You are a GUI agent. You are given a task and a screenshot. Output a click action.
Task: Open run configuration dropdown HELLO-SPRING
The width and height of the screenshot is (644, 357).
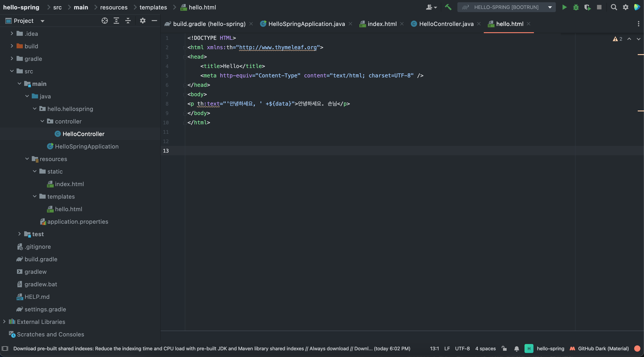[507, 7]
